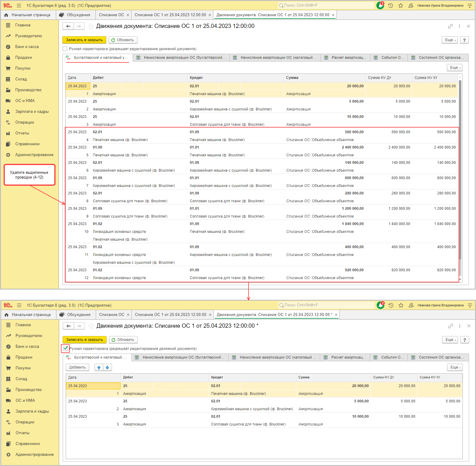The image size is (476, 466).
Task: Open Зарплата и кадры in bottom window sidebar
Action: 32,411
